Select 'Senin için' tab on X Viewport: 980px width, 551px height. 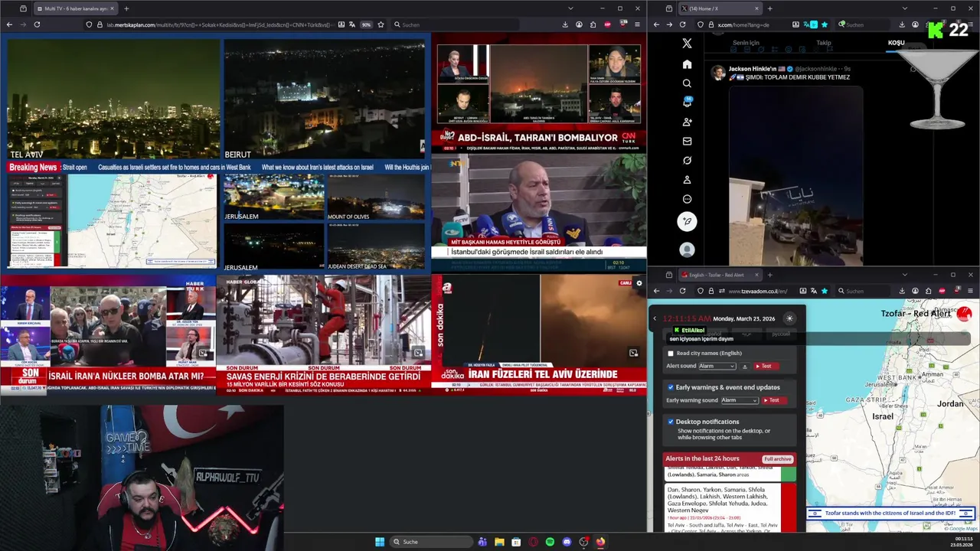(746, 43)
